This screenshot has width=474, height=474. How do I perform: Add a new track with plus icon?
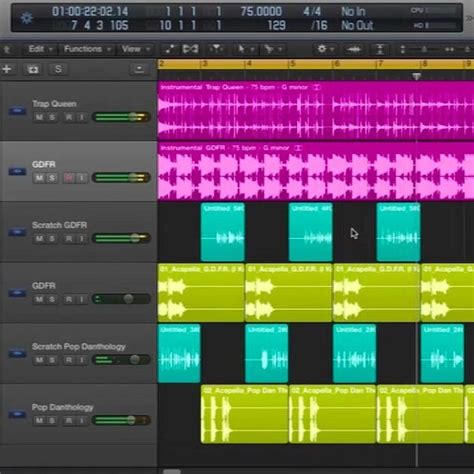(x=7, y=69)
